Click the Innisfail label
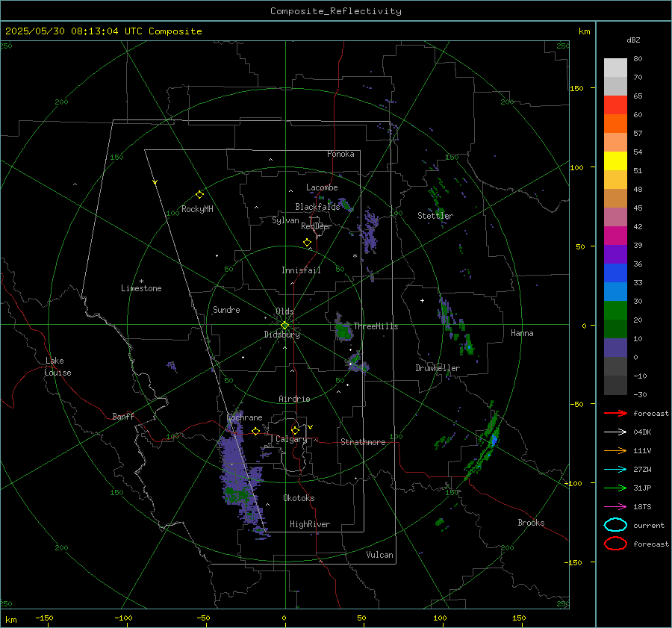Viewport: 672px width, 628px height. click(301, 270)
